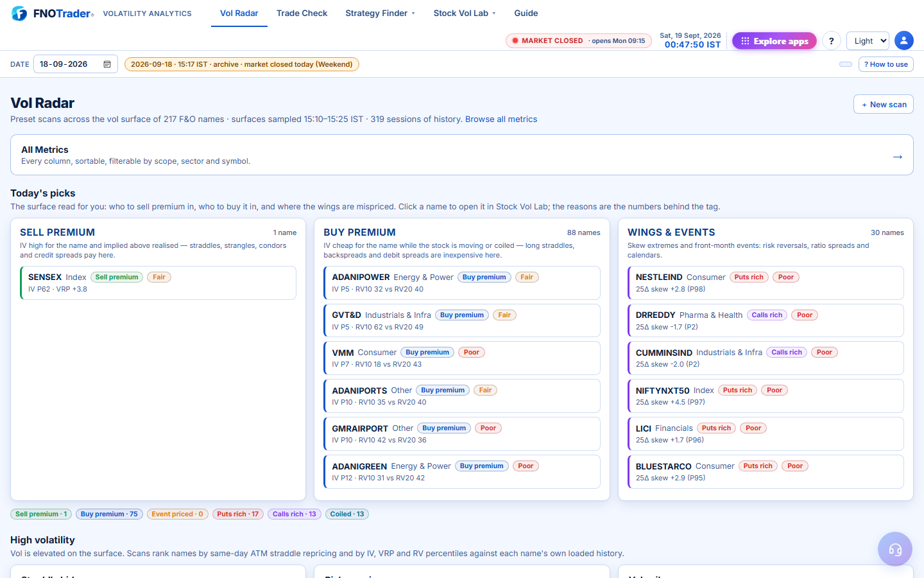Open the ADANIGREEN card
The width and height of the screenshot is (924, 578).
tap(462, 471)
